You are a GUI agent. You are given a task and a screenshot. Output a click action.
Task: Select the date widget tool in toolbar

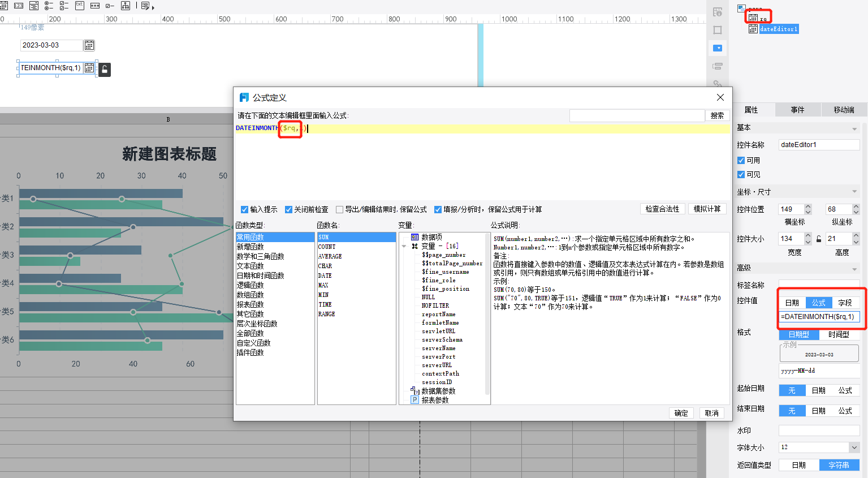pyautogui.click(x=3, y=6)
